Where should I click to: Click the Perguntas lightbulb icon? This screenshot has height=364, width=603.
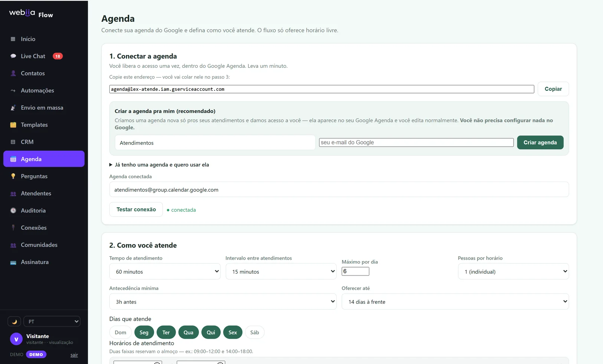coord(13,176)
